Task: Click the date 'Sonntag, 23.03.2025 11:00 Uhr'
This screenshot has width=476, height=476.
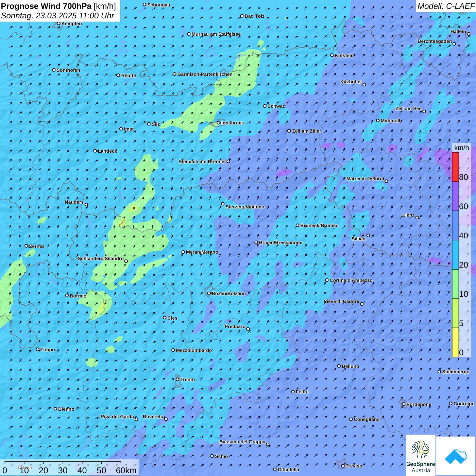Action: [x=58, y=16]
